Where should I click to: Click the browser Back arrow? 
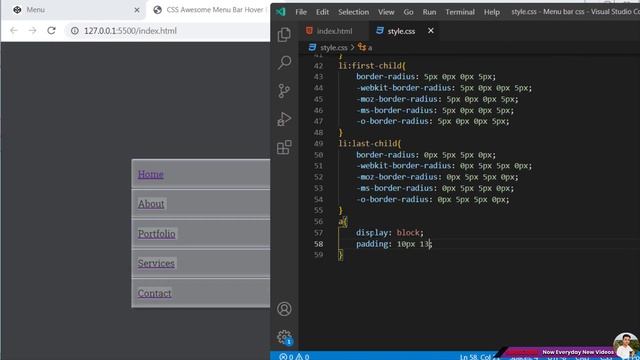click(13, 31)
